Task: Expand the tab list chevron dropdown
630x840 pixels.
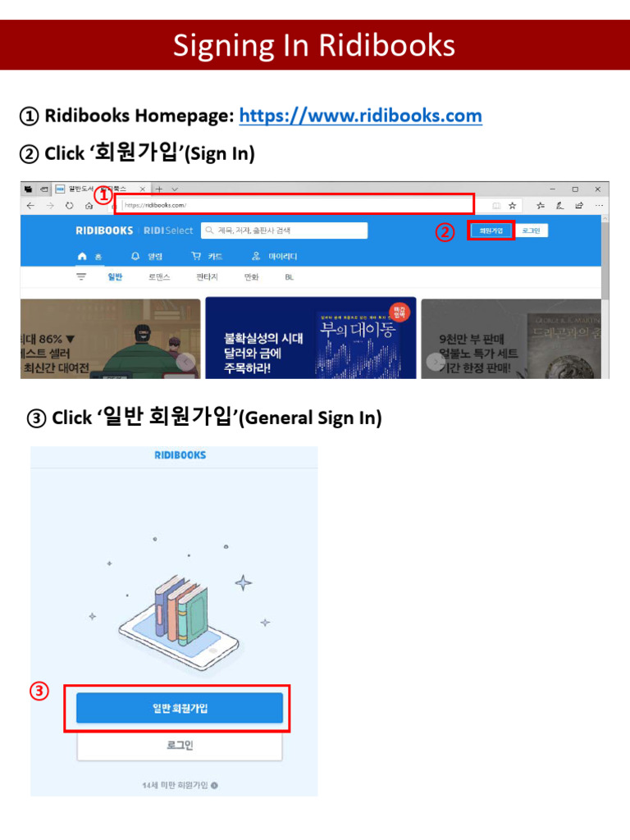Action: [x=175, y=189]
